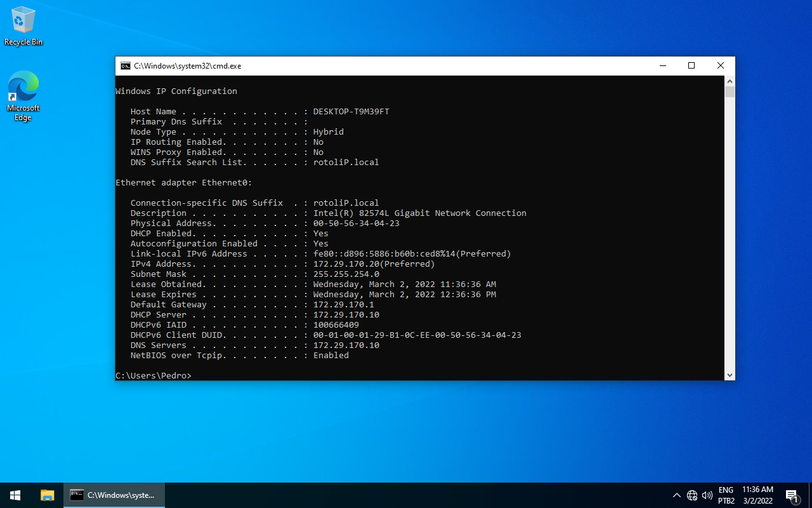Click the cmd icon on the taskbar button
This screenshot has height=508, width=812.
pos(77,495)
